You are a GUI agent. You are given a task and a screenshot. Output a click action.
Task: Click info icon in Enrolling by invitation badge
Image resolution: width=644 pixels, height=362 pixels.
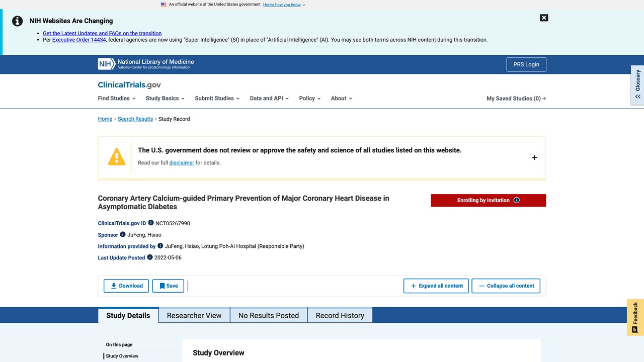pos(516,200)
